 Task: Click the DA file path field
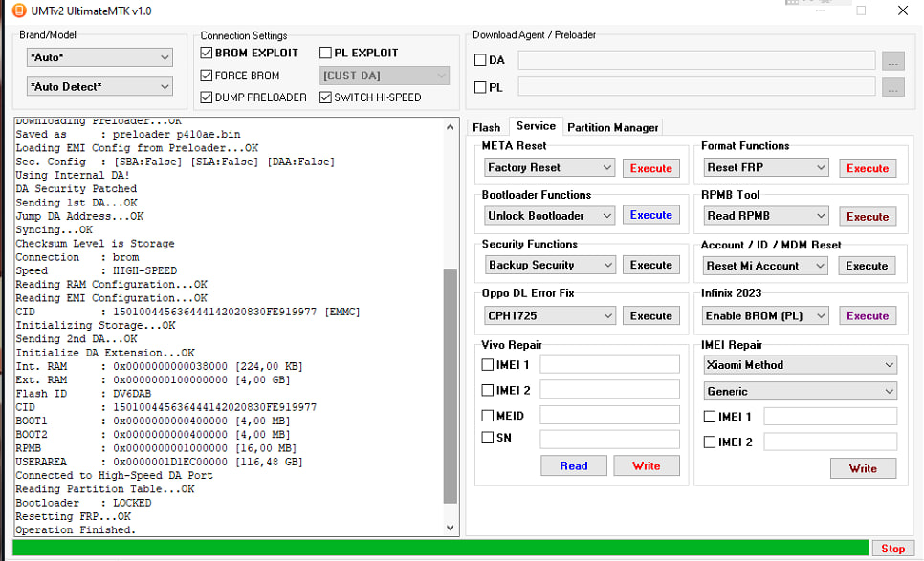point(697,60)
